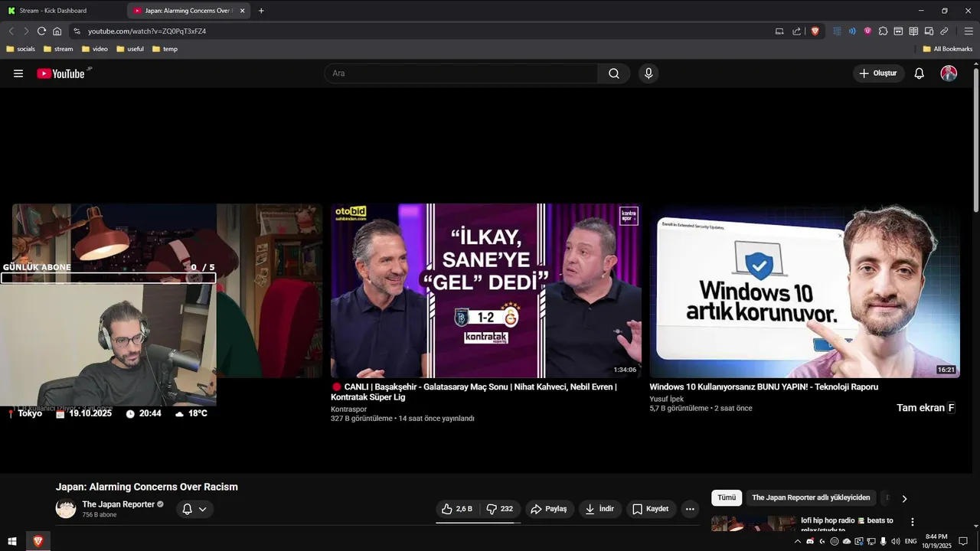Expand the subscription notification bell dropdown
Viewport: 980px width, 551px height.
click(194, 509)
